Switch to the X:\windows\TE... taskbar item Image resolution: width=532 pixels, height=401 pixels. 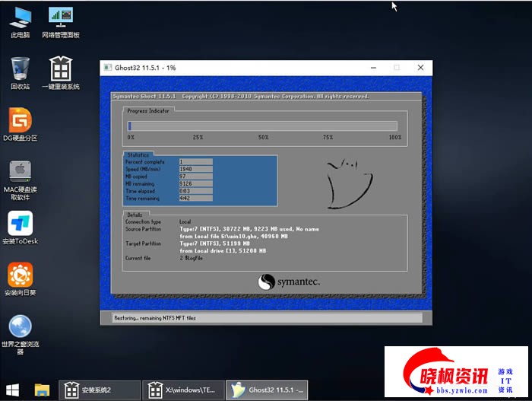pyautogui.click(x=182, y=390)
